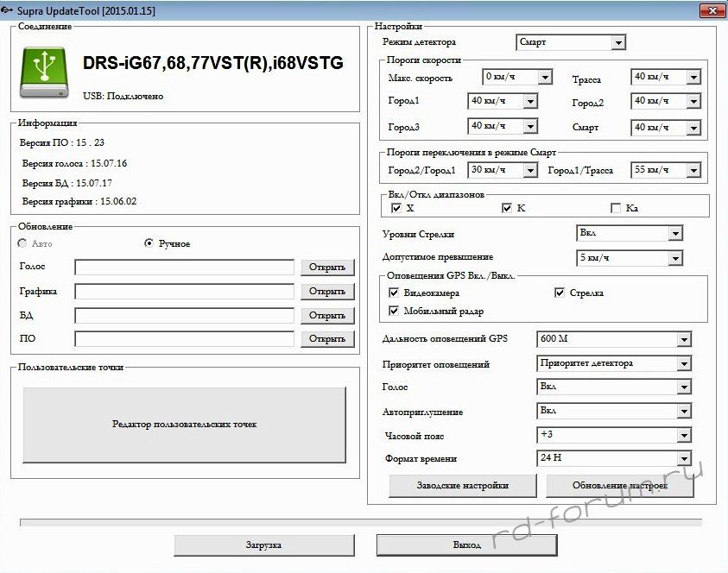Click Версия голоса : 15.07.16 text

click(74, 163)
